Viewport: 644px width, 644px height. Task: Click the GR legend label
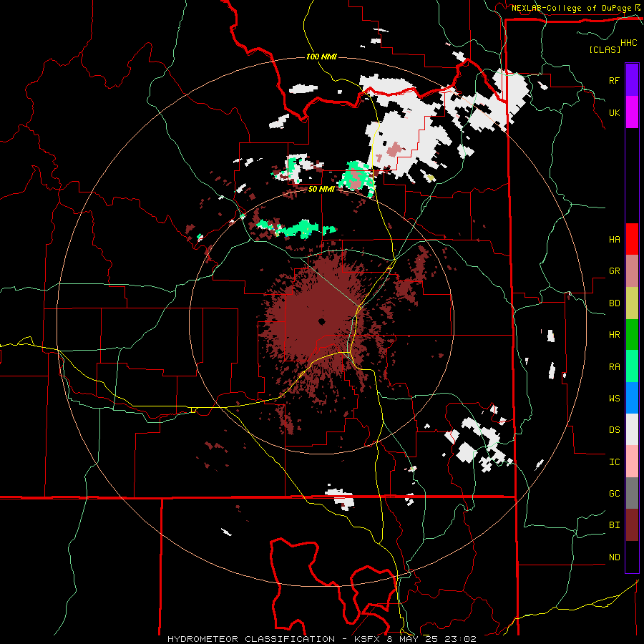tap(614, 271)
